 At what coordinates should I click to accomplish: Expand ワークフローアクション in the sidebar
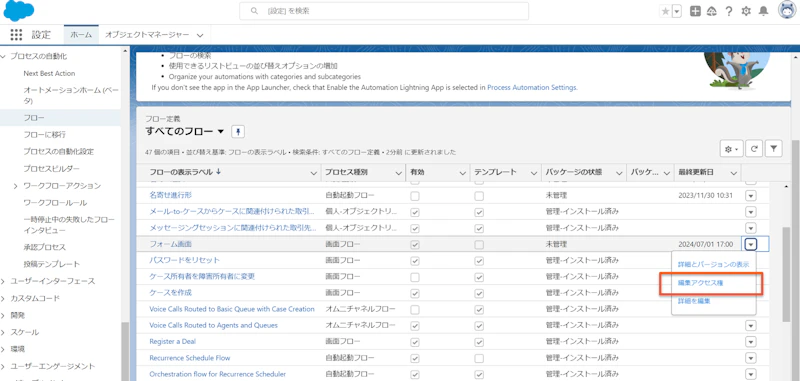coord(15,186)
